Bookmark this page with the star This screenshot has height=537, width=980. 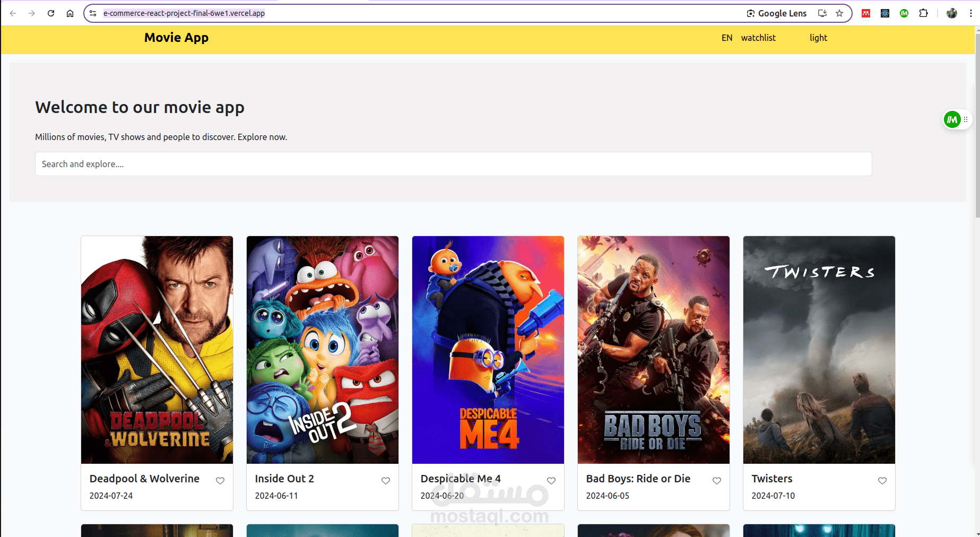839,13
